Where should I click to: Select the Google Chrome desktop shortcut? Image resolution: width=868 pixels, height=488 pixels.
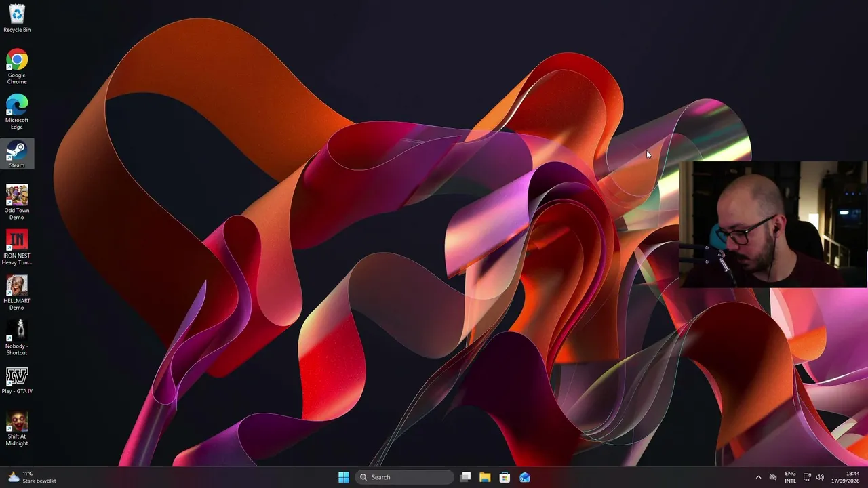click(17, 66)
